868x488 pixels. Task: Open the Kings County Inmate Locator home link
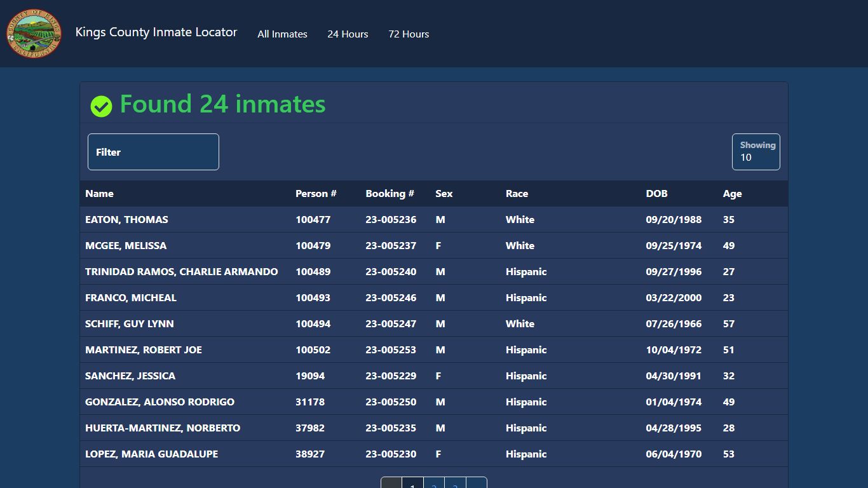coord(156,32)
